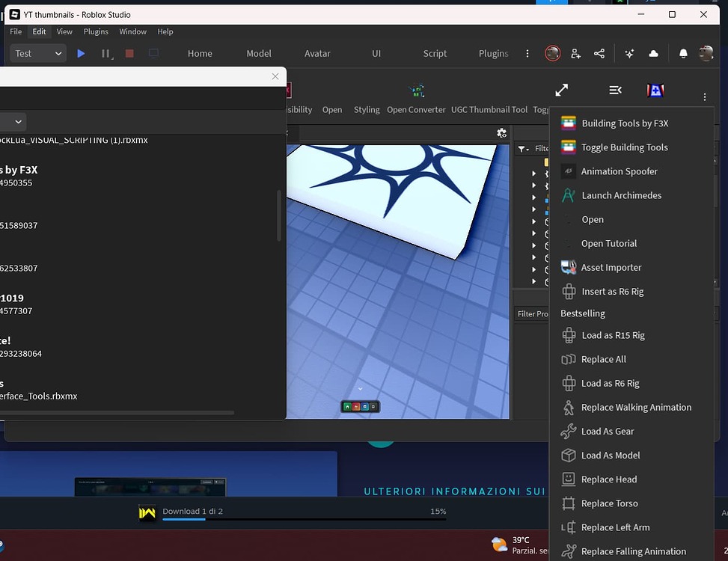Open the weather widget showing 39°C
The height and width of the screenshot is (561, 728).
click(520, 545)
